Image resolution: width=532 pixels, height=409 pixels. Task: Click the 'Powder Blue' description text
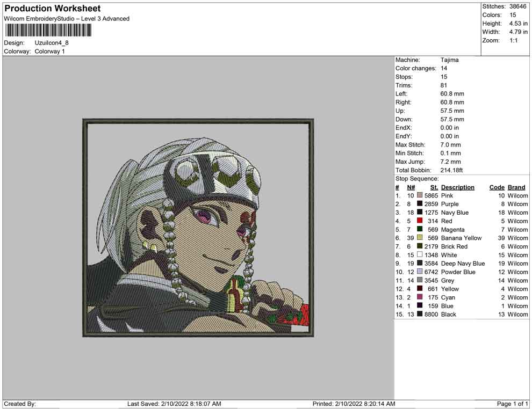click(x=458, y=272)
